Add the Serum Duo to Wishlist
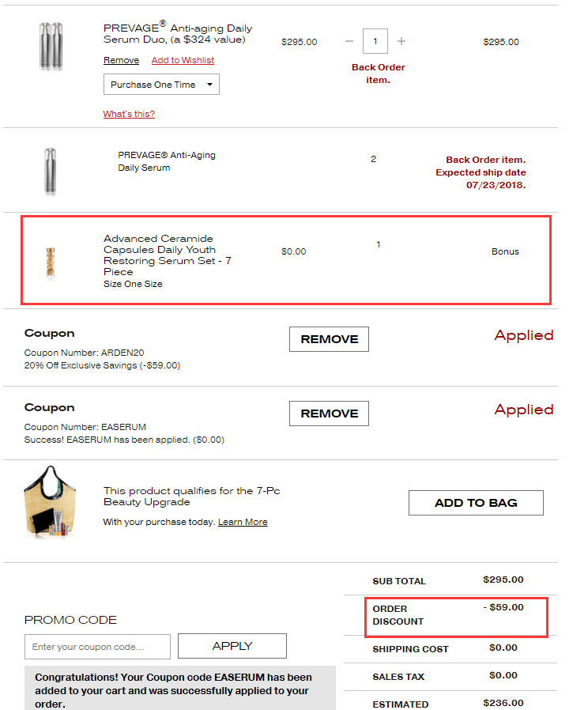 183,60
